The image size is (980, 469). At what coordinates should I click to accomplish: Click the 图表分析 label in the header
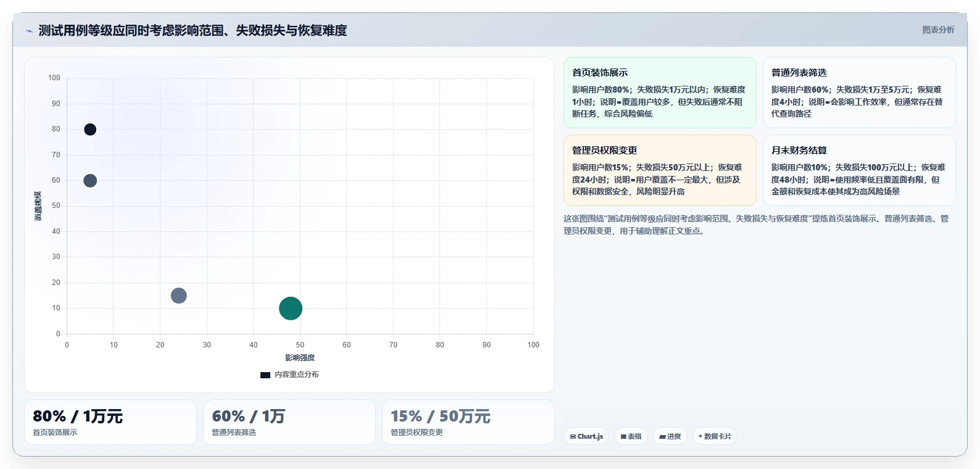938,30
